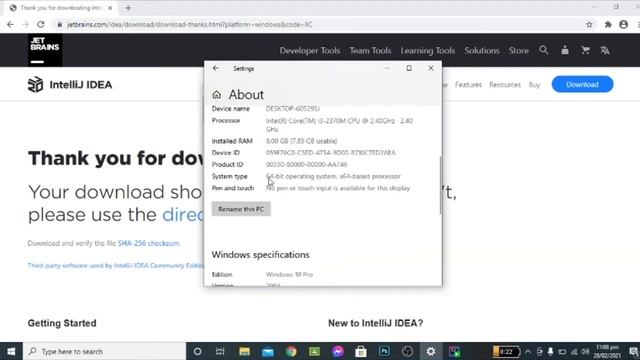
Task: Open Third-party software used link
Action: [116, 265]
